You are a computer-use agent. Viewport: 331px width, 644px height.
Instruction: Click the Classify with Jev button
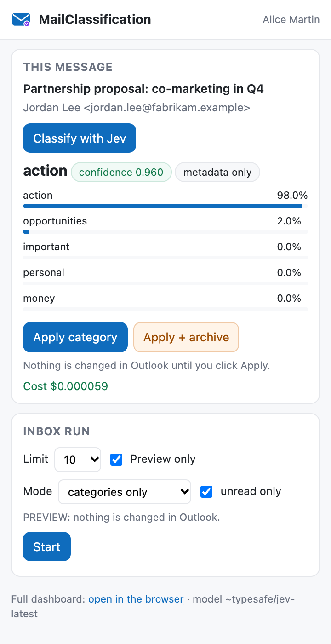[x=80, y=138]
